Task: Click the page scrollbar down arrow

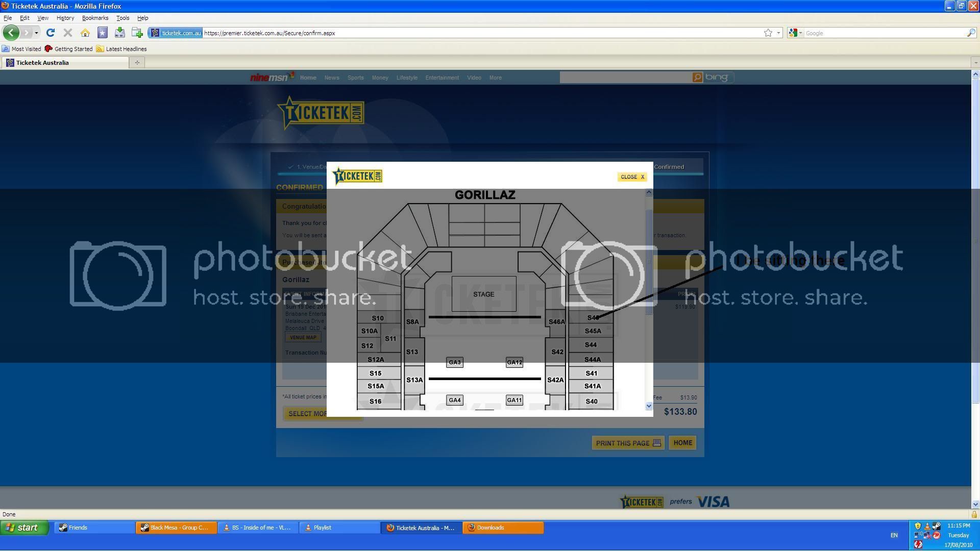Action: (975, 504)
